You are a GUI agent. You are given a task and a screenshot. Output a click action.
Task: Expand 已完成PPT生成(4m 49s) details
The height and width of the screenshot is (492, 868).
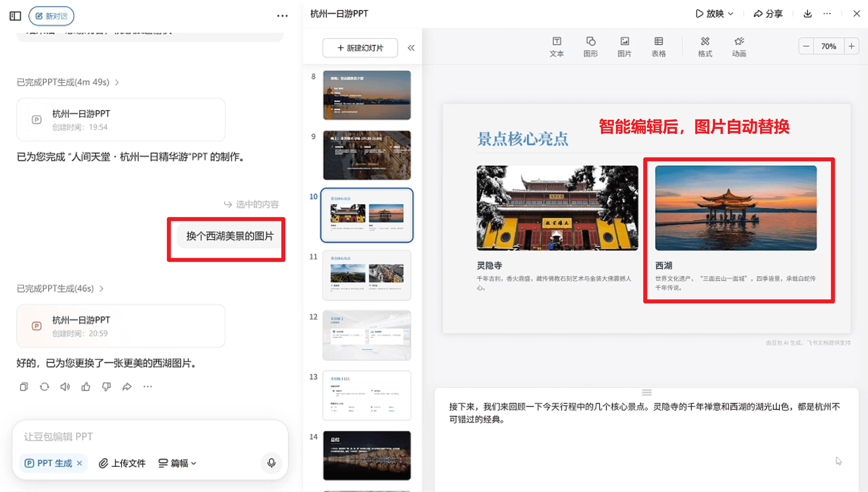tap(117, 82)
